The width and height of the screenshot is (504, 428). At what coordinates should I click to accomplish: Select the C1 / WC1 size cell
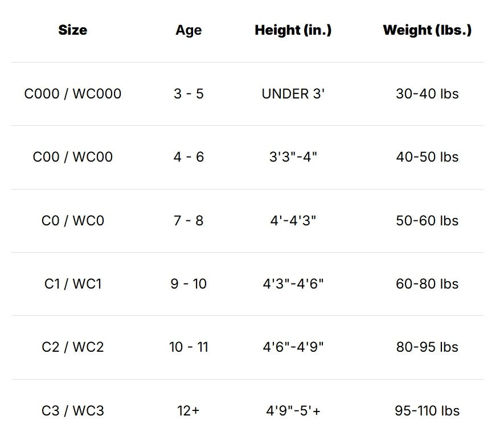pos(73,284)
